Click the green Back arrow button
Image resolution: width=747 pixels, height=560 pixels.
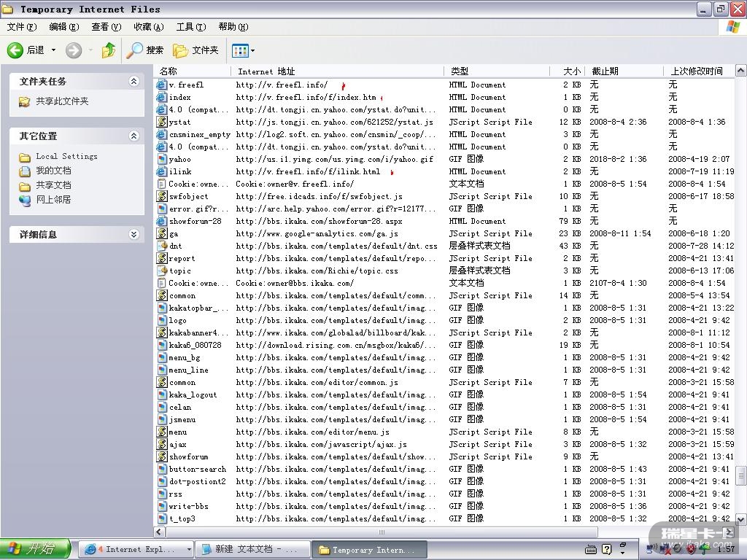click(15, 50)
